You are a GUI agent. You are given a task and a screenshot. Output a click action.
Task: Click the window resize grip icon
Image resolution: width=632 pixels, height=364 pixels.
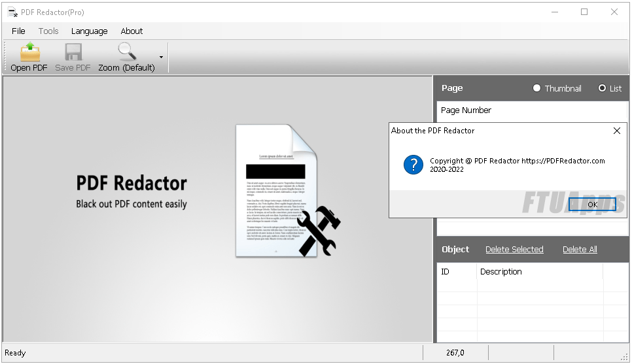point(624,357)
